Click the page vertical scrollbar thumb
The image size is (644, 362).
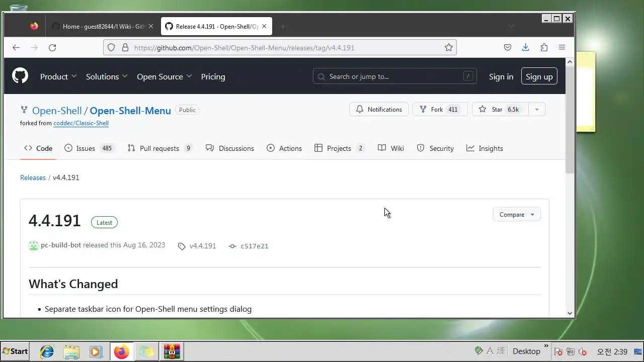570,121
